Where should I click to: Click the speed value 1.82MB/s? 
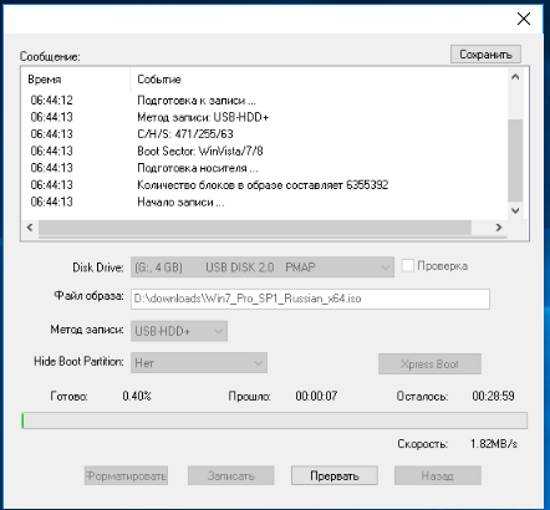[x=494, y=444]
